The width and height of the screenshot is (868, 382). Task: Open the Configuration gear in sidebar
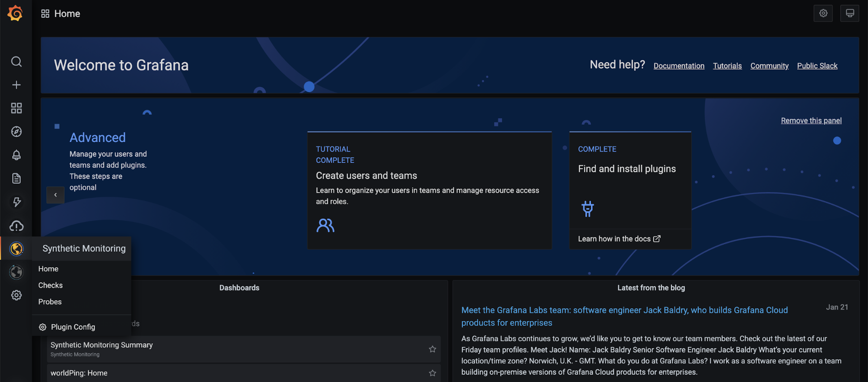(17, 296)
